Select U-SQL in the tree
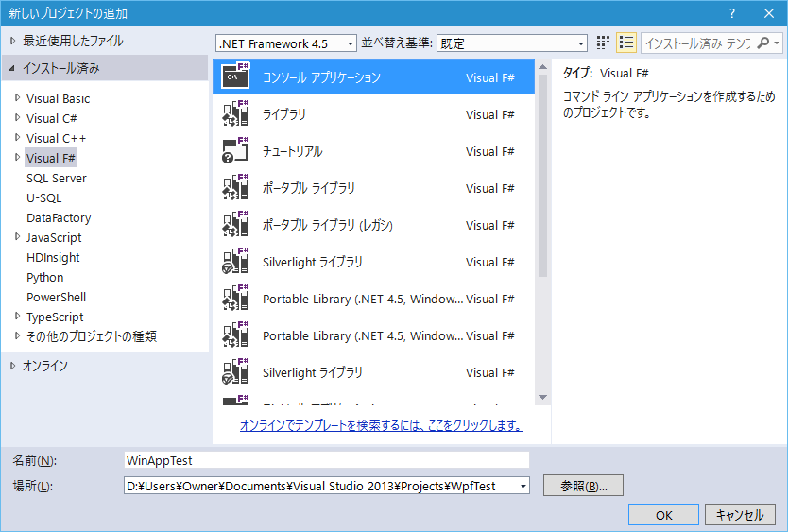 pyautogui.click(x=44, y=197)
